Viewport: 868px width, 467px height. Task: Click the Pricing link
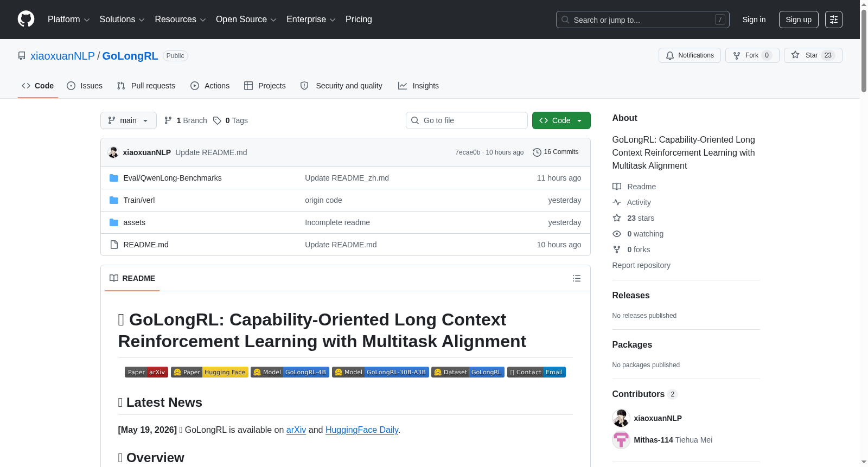click(x=359, y=20)
